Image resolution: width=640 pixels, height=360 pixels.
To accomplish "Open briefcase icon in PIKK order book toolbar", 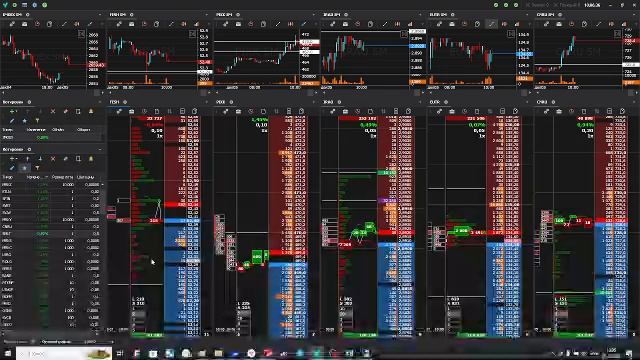I will click(238, 111).
